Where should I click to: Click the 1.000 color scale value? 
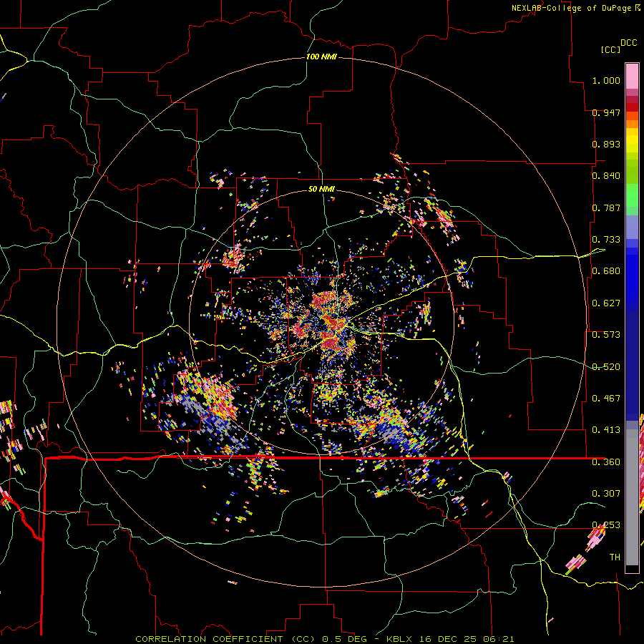coord(606,80)
